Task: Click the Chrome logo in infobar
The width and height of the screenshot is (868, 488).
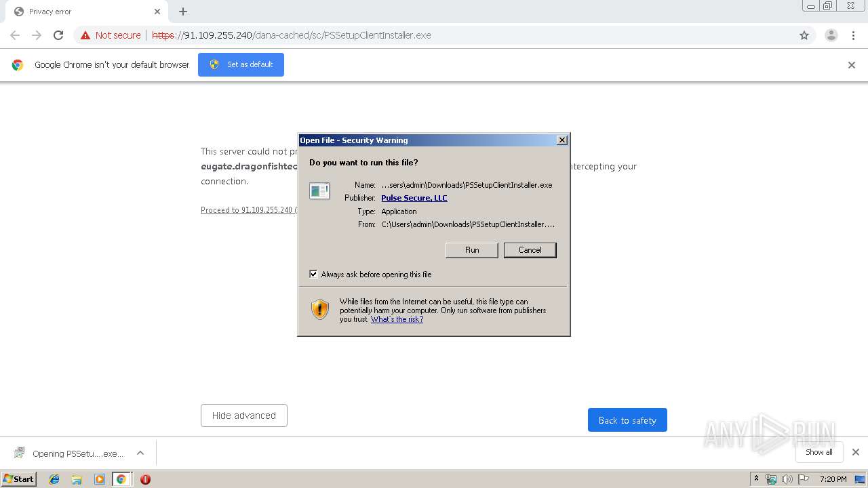Action: click(18, 65)
